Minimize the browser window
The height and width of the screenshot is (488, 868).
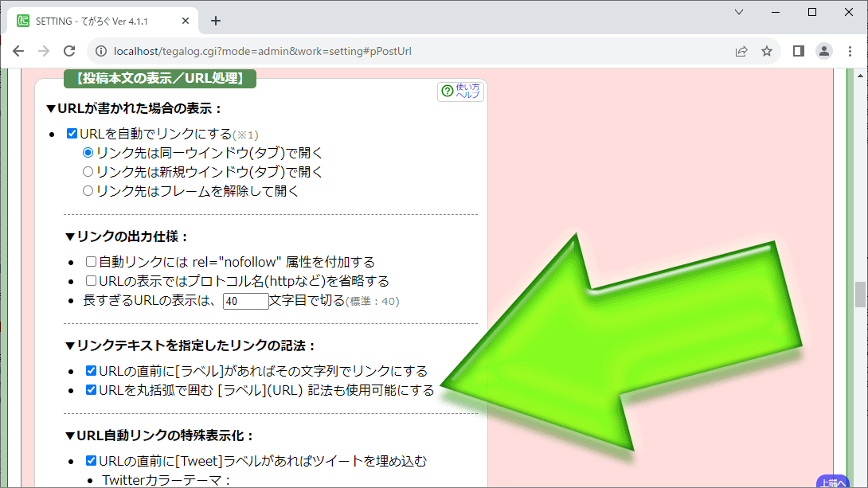[x=776, y=12]
